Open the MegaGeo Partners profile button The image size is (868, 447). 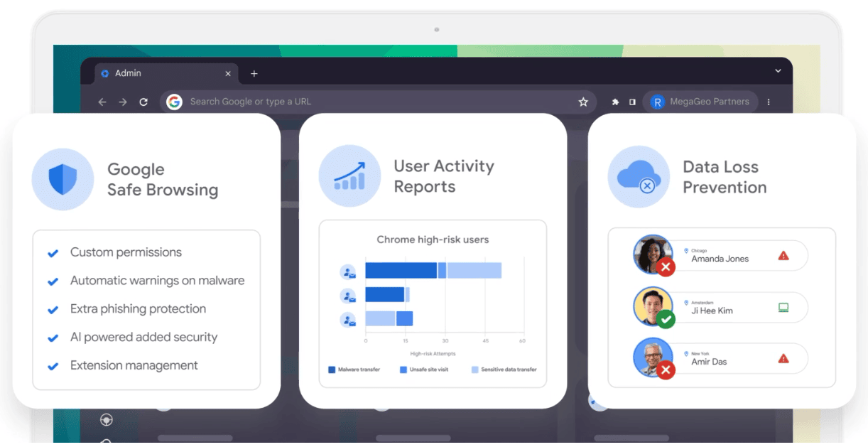point(700,102)
